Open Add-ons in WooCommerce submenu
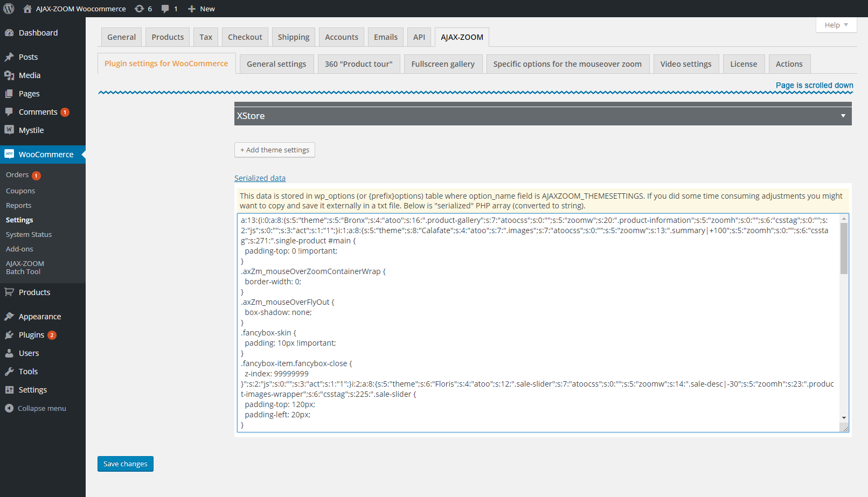This screenshot has width=868, height=497. 19,249
